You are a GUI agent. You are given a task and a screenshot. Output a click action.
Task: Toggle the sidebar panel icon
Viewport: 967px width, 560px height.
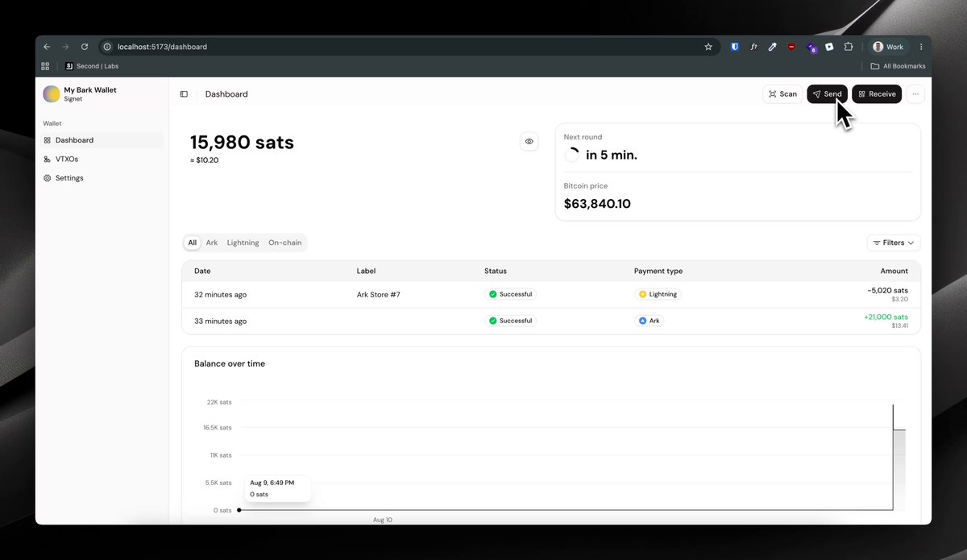(x=184, y=94)
